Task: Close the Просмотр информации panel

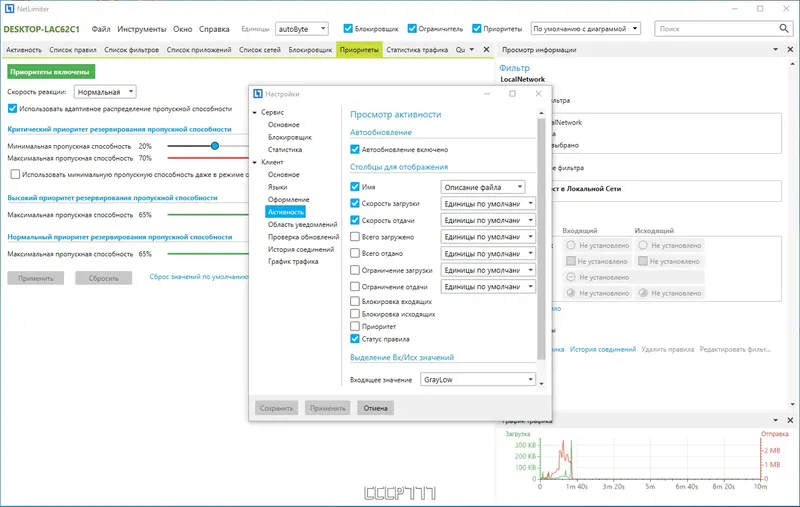Action: (790, 49)
